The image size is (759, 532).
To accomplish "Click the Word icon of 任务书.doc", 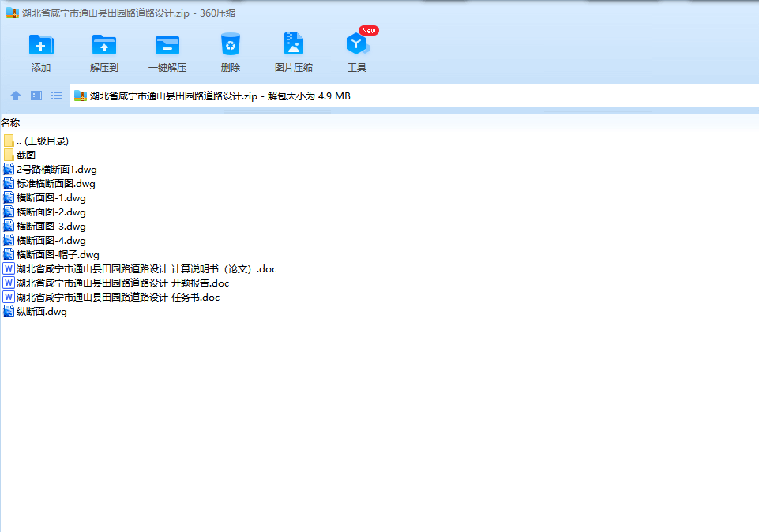I will (x=9, y=297).
